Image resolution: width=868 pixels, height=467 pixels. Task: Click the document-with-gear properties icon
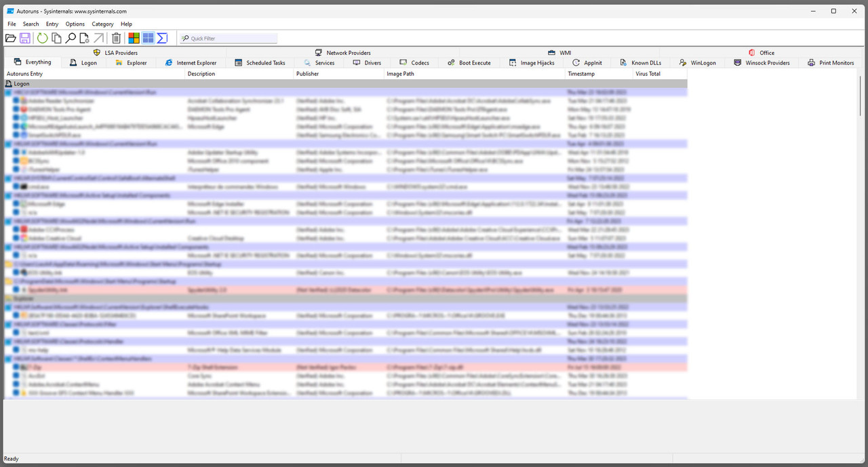tap(84, 38)
